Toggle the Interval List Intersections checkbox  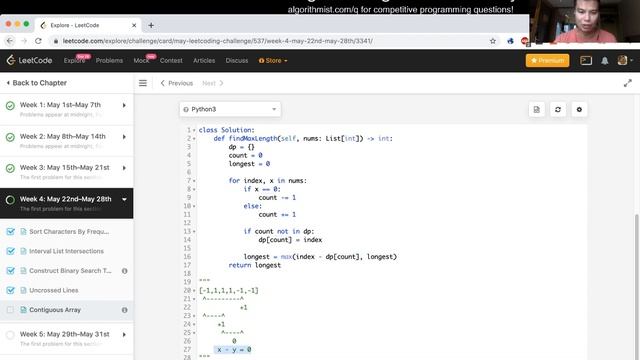(10, 251)
